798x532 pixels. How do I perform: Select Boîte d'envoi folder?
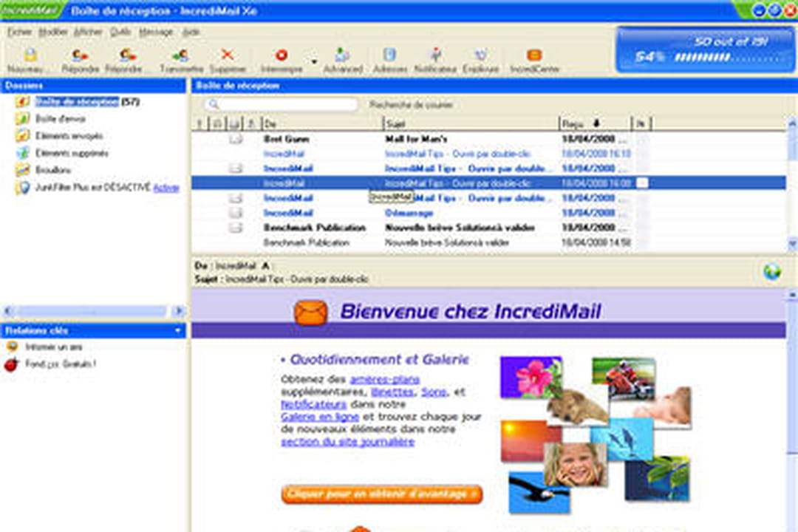click(x=60, y=119)
